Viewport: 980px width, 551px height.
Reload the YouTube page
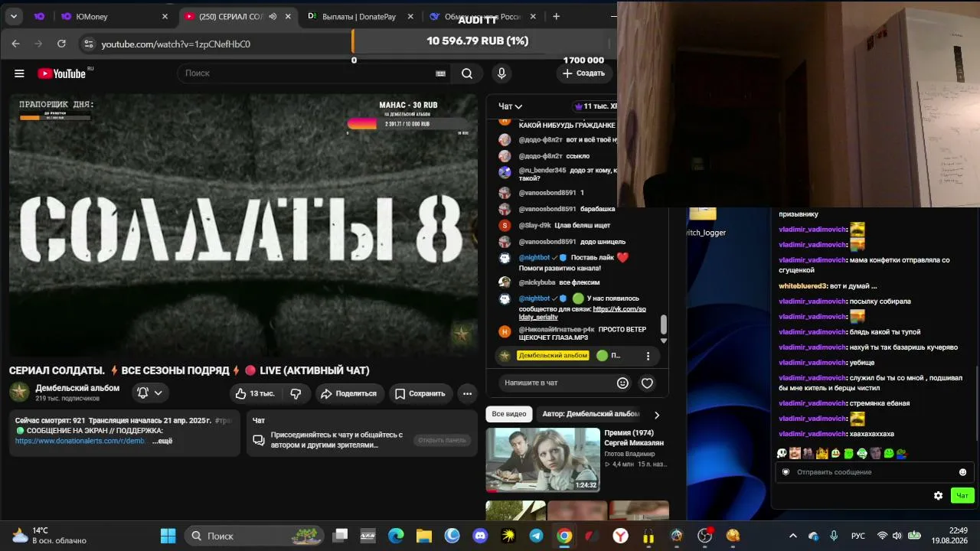click(61, 44)
